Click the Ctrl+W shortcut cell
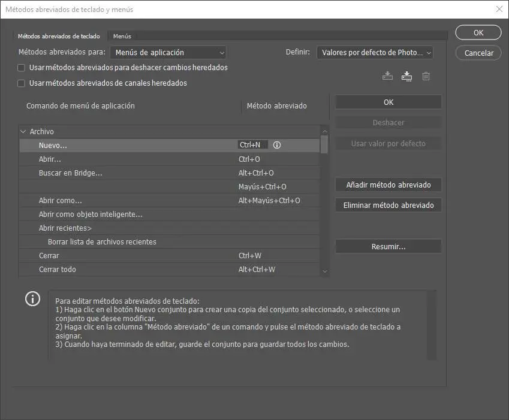Viewport: 509px width, 420px height. pyautogui.click(x=249, y=256)
